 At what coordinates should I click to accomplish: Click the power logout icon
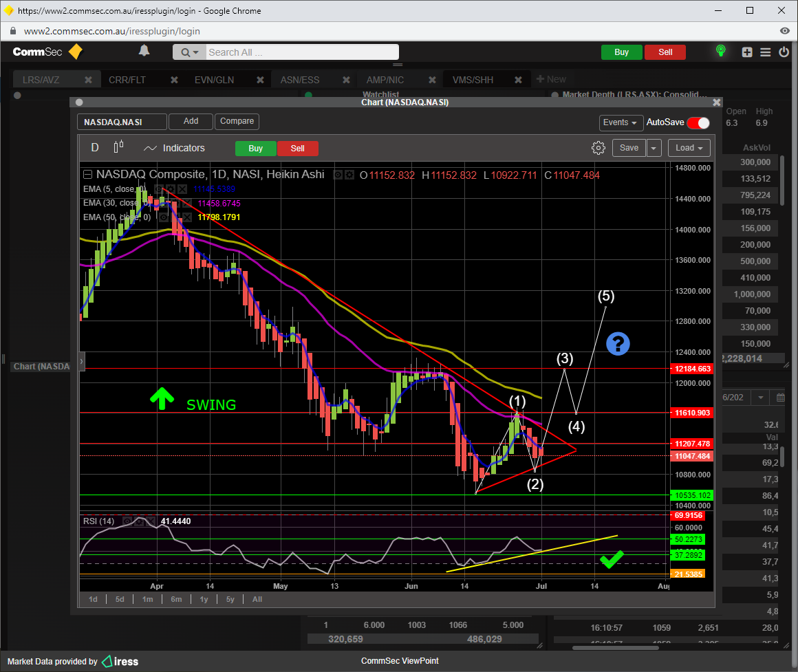click(x=784, y=52)
